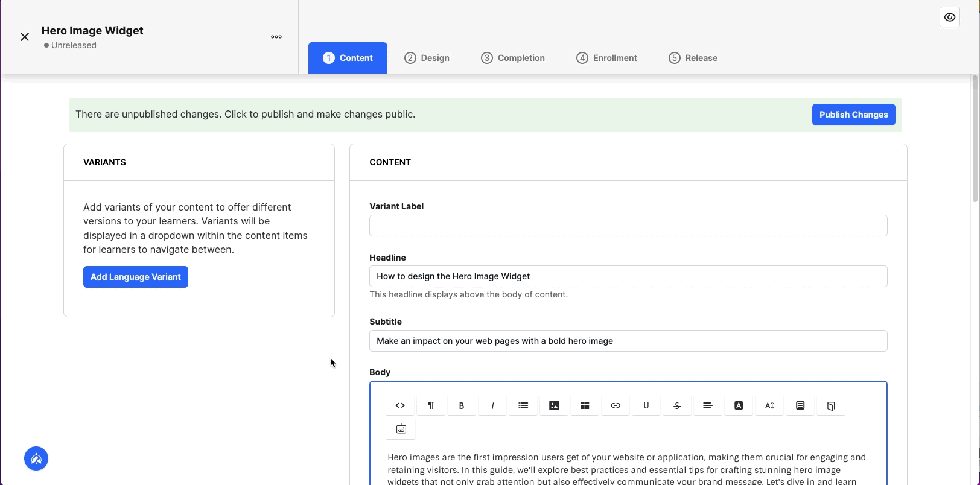Viewport: 980px width, 485px height.
Task: Go to the Completion step tab
Action: click(513, 58)
